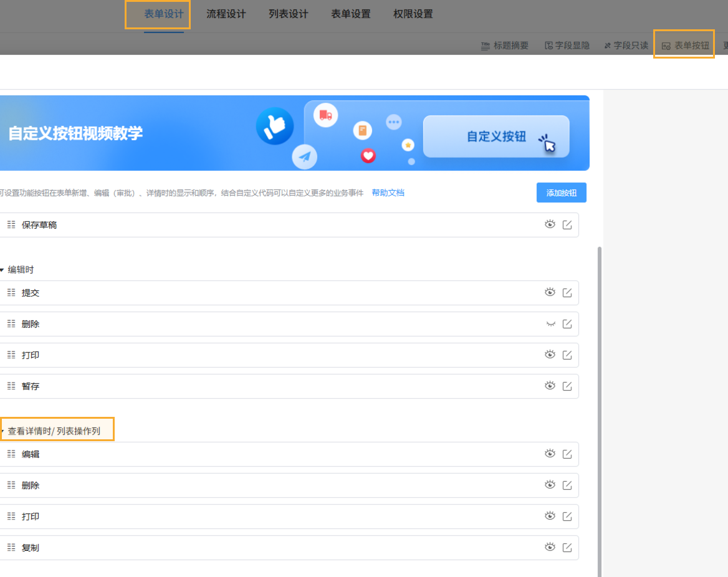Toggle visibility eye for 编辑 row
The image size is (728, 577).
550,454
